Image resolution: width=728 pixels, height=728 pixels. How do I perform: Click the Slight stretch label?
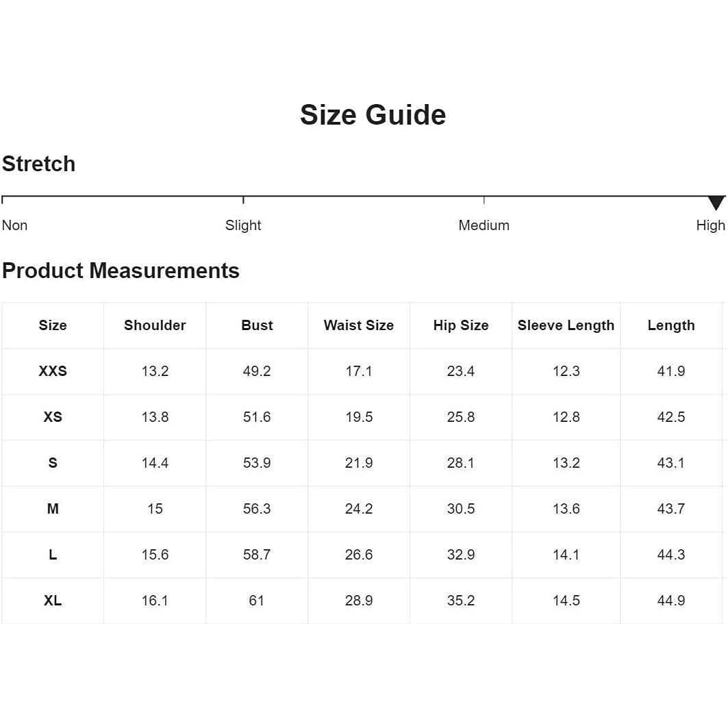pos(243,225)
